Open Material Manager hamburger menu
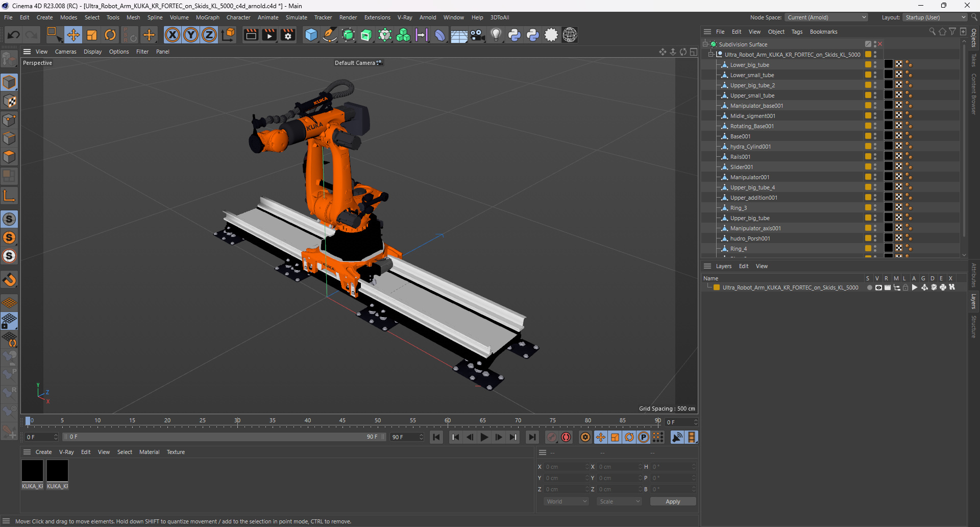 pyautogui.click(x=27, y=452)
